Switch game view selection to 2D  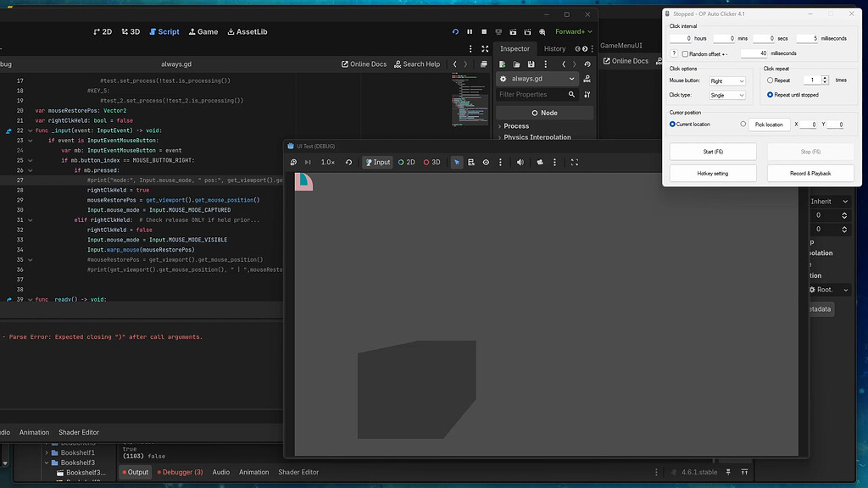coord(406,162)
